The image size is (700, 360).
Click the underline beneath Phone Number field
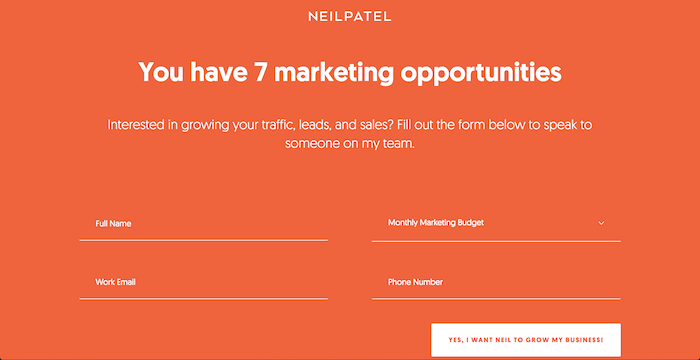(496, 298)
